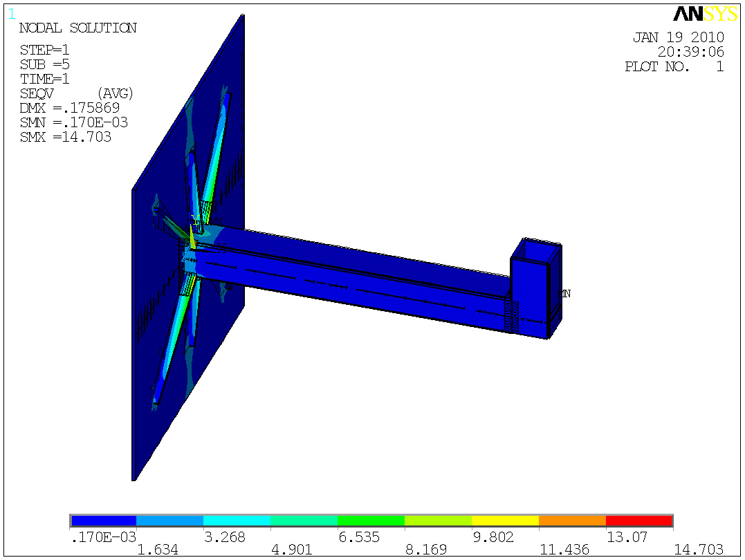Click the yellow-green legend band above 8.169
This screenshot has width=745, height=560.
tap(438, 521)
